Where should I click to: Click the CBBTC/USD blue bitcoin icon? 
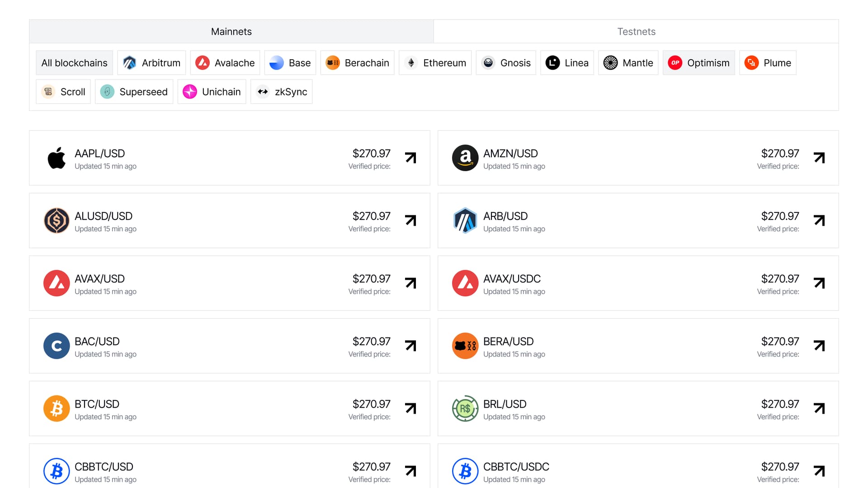click(x=57, y=471)
